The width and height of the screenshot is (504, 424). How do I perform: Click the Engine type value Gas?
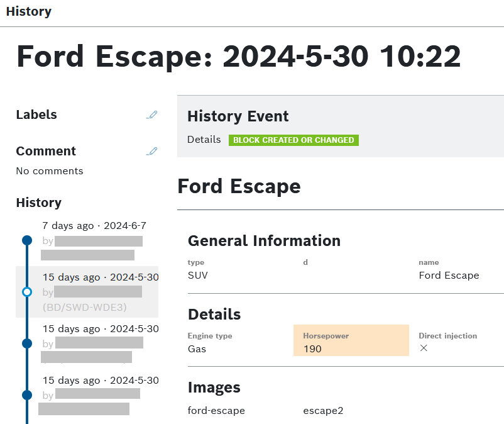197,349
